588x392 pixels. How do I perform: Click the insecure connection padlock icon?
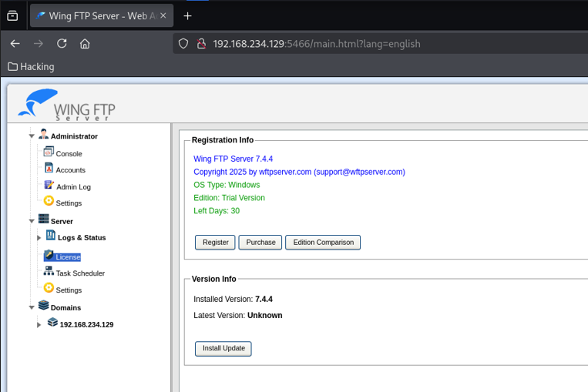[201, 44]
